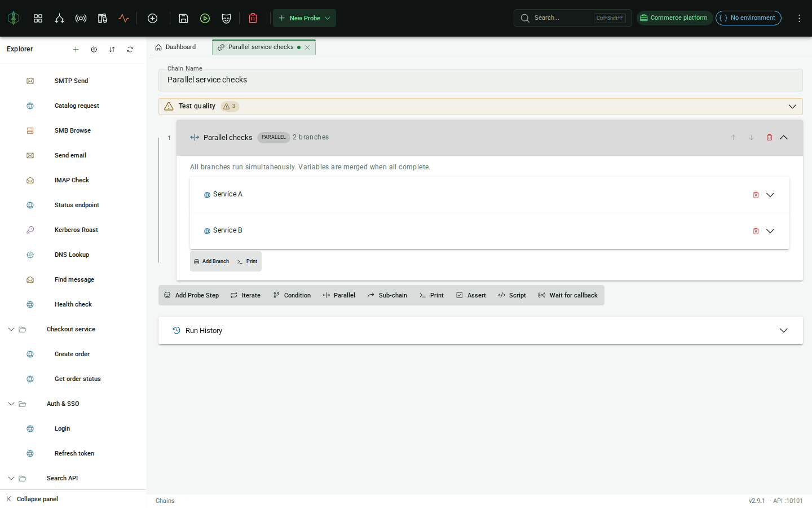The width and height of the screenshot is (812, 508).
Task: Collapse the Auth & SSO folder
Action: (x=11, y=404)
